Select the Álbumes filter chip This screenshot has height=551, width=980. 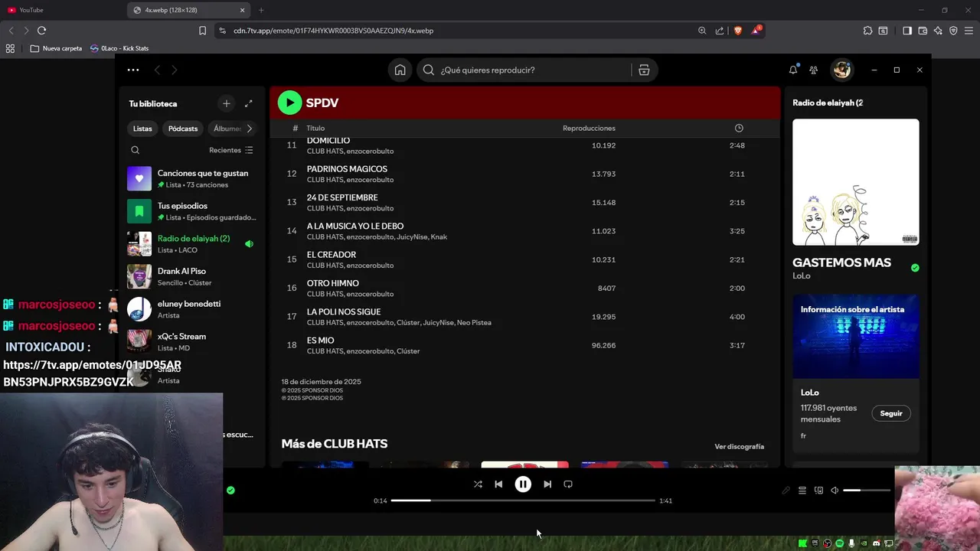pos(227,129)
